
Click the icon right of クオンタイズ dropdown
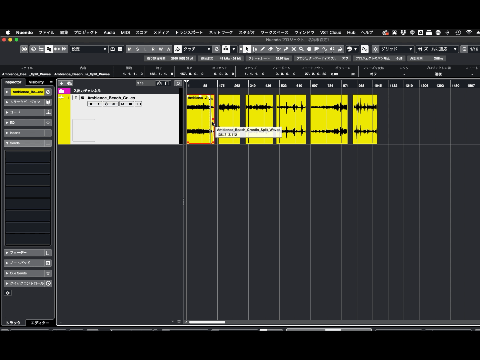[464, 49]
